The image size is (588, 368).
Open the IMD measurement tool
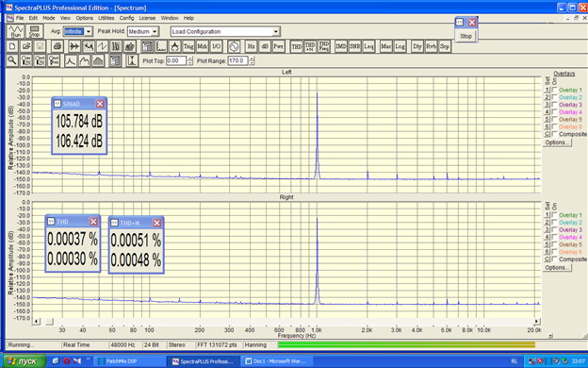[341, 46]
